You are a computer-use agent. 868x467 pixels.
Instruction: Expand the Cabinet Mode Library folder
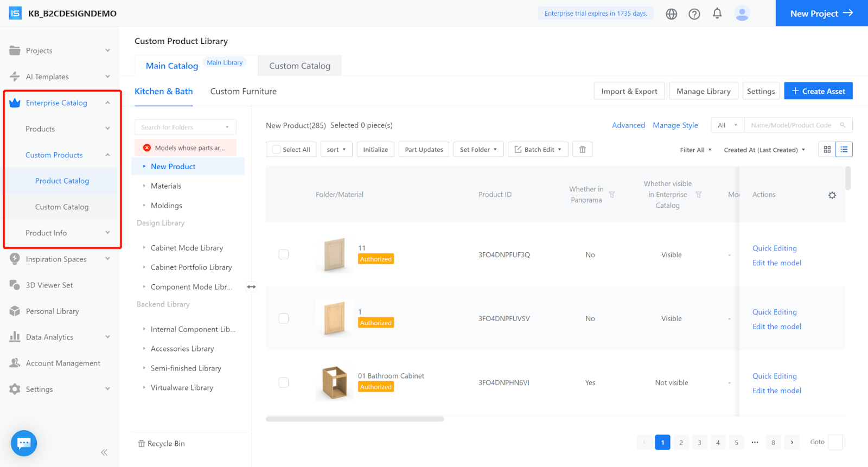point(144,248)
